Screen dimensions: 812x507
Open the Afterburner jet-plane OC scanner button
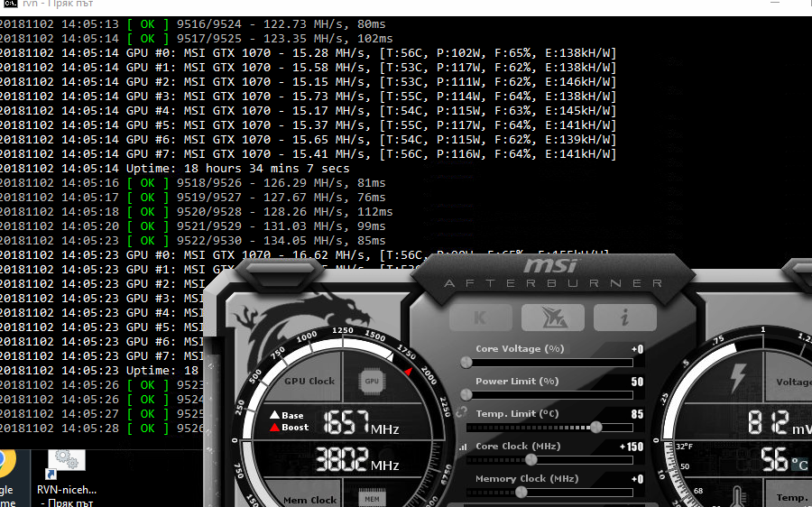[552, 317]
